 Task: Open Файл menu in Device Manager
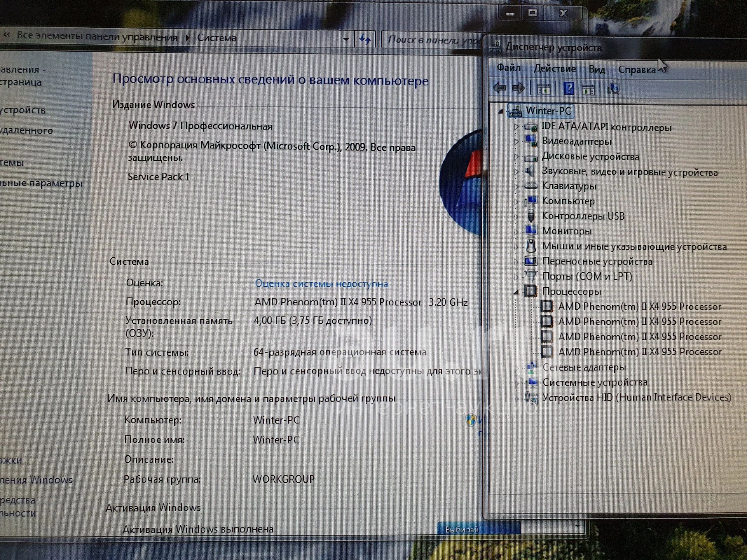(508, 68)
